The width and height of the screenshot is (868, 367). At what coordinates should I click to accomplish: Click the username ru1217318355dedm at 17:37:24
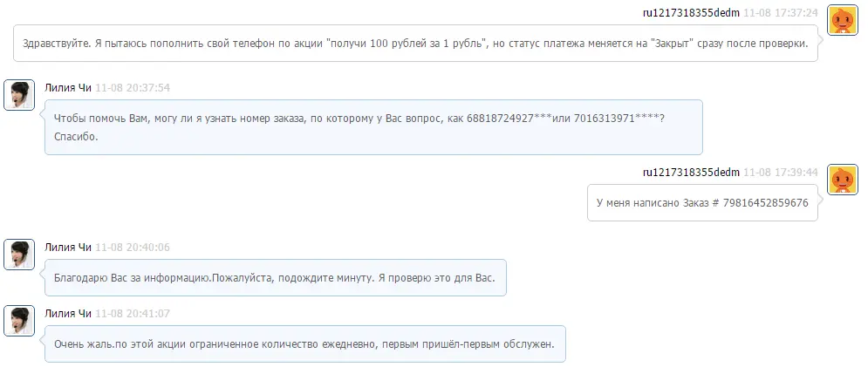[691, 13]
